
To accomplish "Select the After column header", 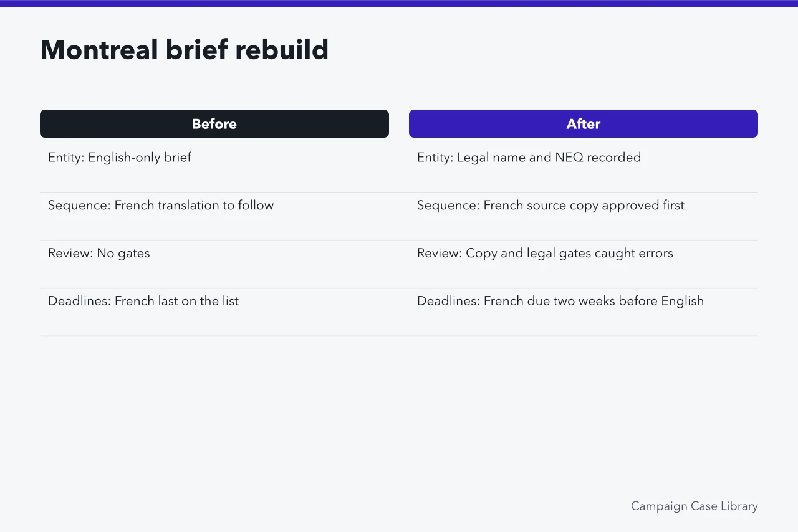I will 584,124.
